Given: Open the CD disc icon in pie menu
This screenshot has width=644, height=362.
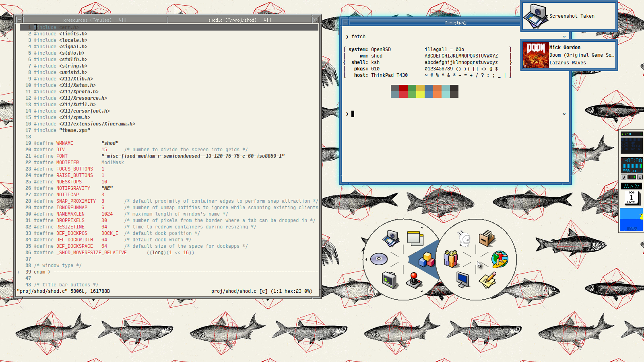Looking at the screenshot, I should click(x=379, y=259).
